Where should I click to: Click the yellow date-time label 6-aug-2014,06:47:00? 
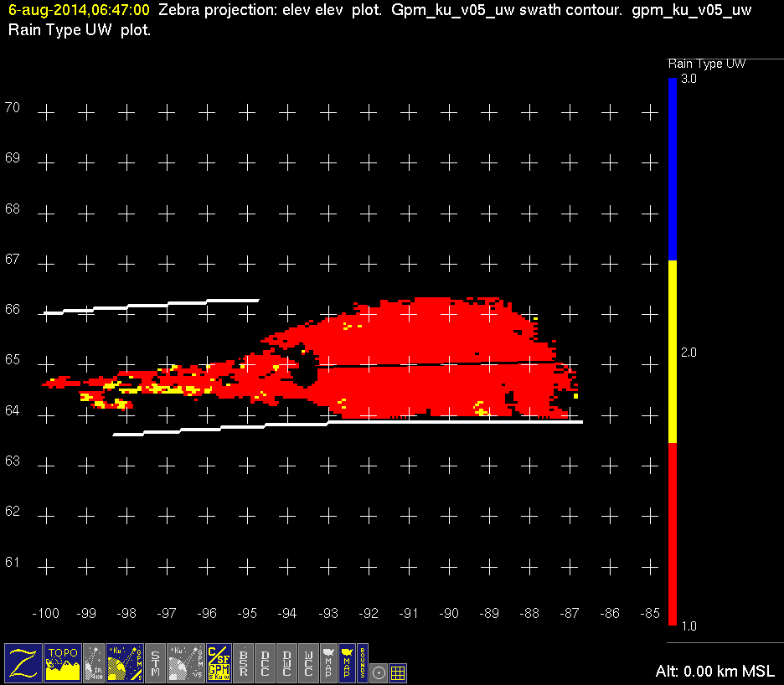click(x=79, y=10)
